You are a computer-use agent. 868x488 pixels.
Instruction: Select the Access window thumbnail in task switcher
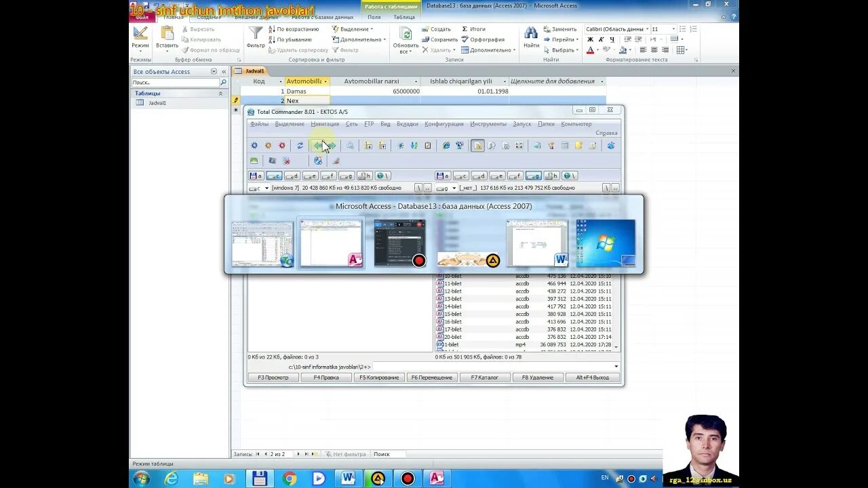coord(331,243)
